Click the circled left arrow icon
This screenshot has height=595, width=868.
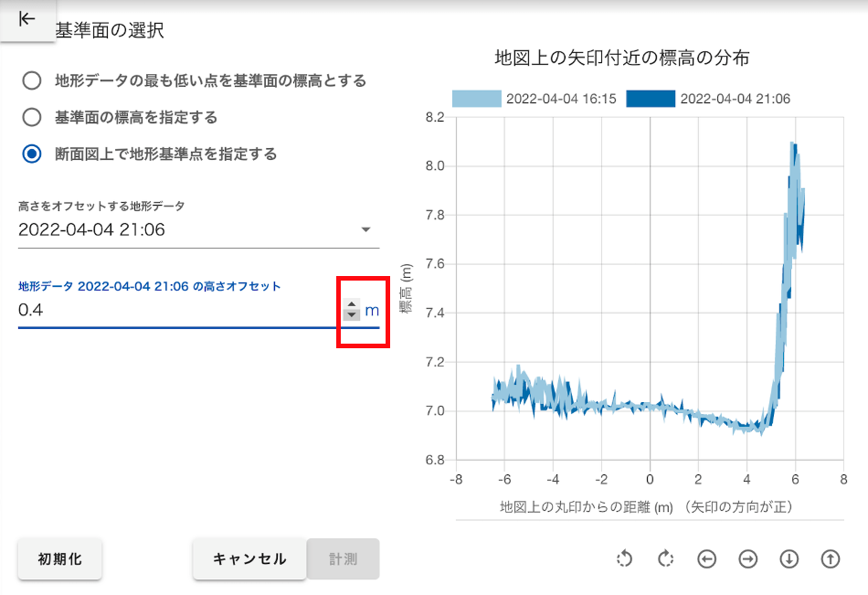pos(706,558)
